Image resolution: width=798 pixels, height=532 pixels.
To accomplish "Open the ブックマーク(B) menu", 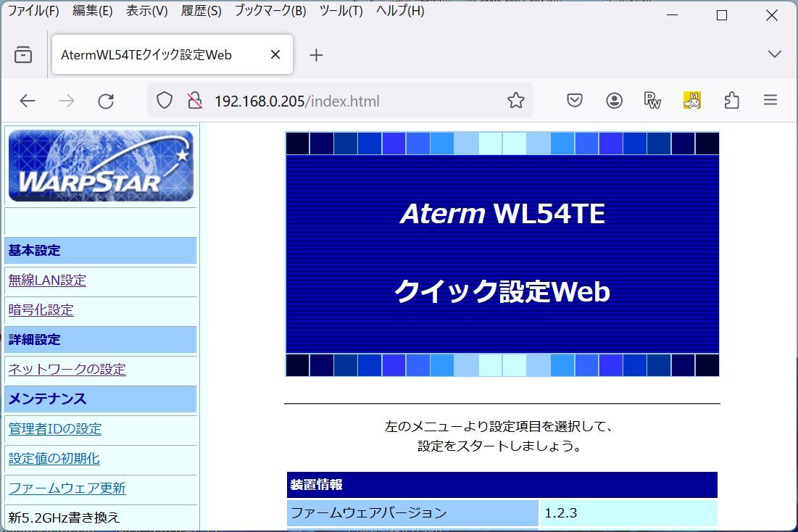I will point(270,11).
